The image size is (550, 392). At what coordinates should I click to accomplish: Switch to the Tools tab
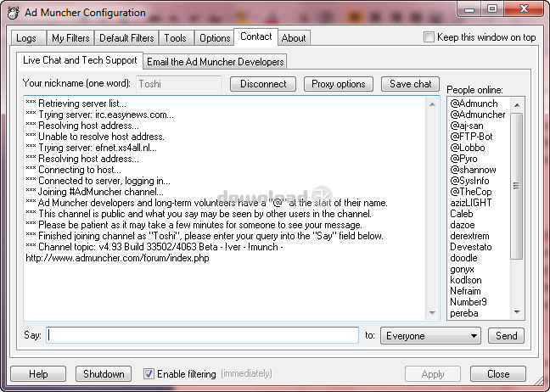[176, 38]
